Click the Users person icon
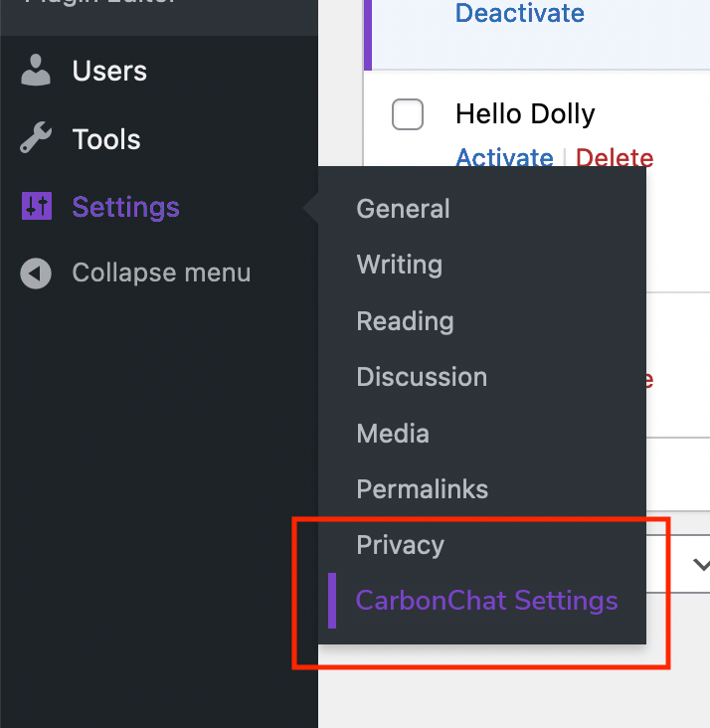 pos(36,71)
